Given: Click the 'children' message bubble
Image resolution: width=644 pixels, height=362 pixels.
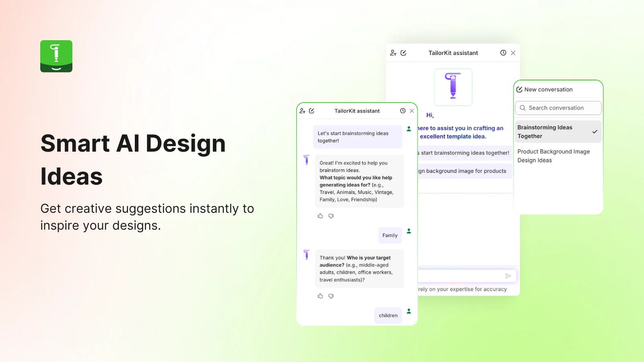Looking at the screenshot, I should pyautogui.click(x=388, y=315).
